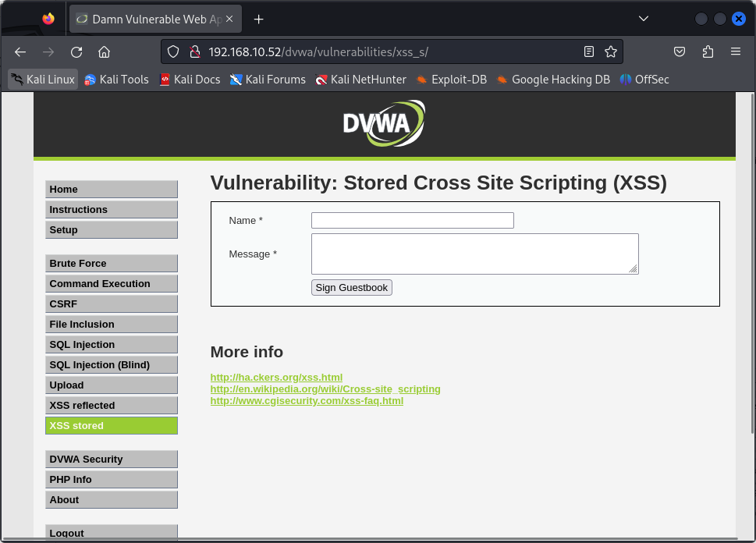Open the Wikipedia Cross-site scripting link
The width and height of the screenshot is (756, 543).
coord(325,389)
